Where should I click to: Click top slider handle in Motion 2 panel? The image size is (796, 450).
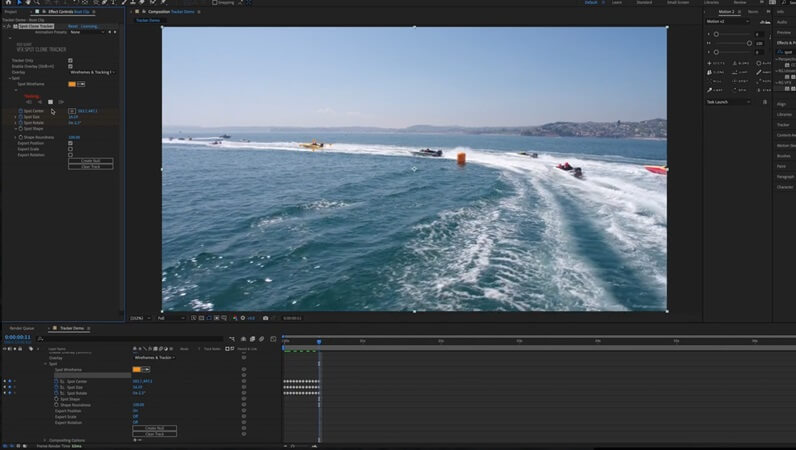[716, 34]
